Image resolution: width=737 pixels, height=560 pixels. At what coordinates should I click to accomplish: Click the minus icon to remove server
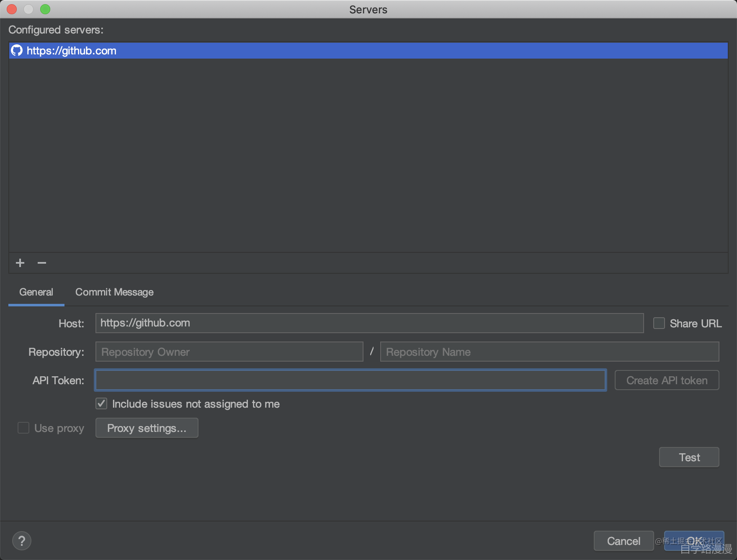pyautogui.click(x=42, y=263)
